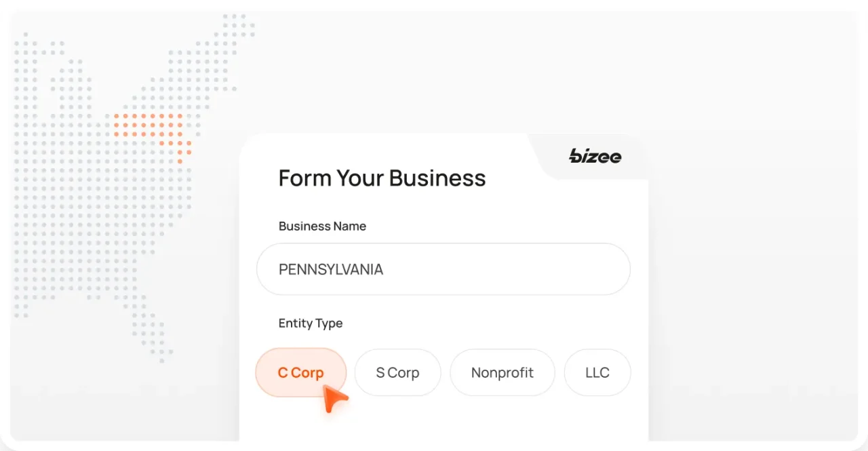This screenshot has width=868, height=451.
Task: Click the Entity Type label
Action: coord(310,323)
